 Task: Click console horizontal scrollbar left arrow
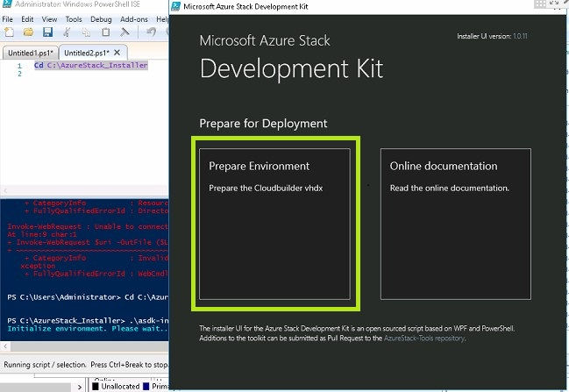(x=5, y=346)
